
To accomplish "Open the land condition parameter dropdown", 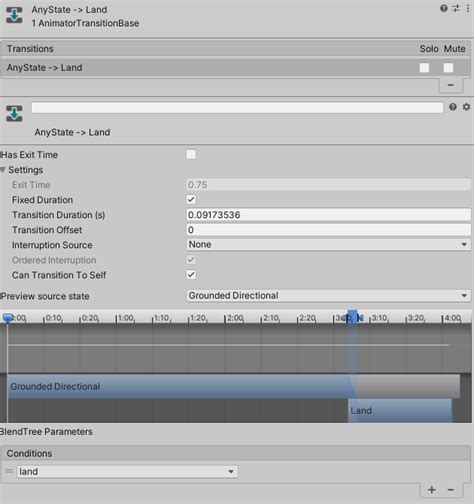I will coord(127,471).
